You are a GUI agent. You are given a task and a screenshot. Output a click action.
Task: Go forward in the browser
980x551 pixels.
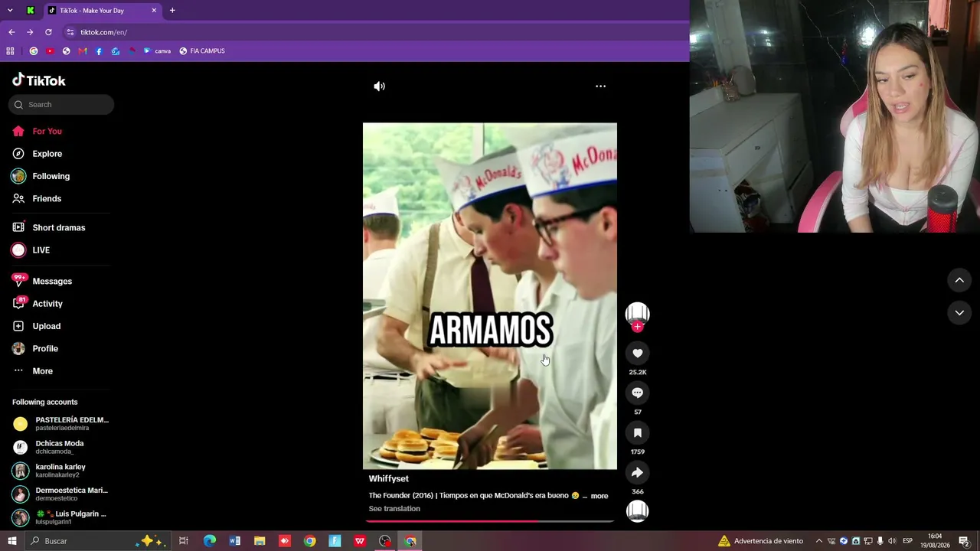click(30, 32)
